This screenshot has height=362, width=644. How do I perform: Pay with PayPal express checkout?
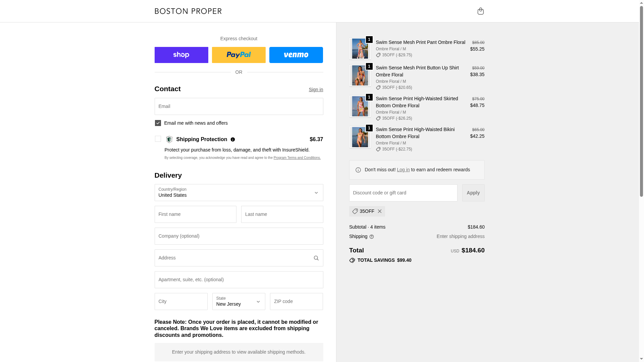239,55
